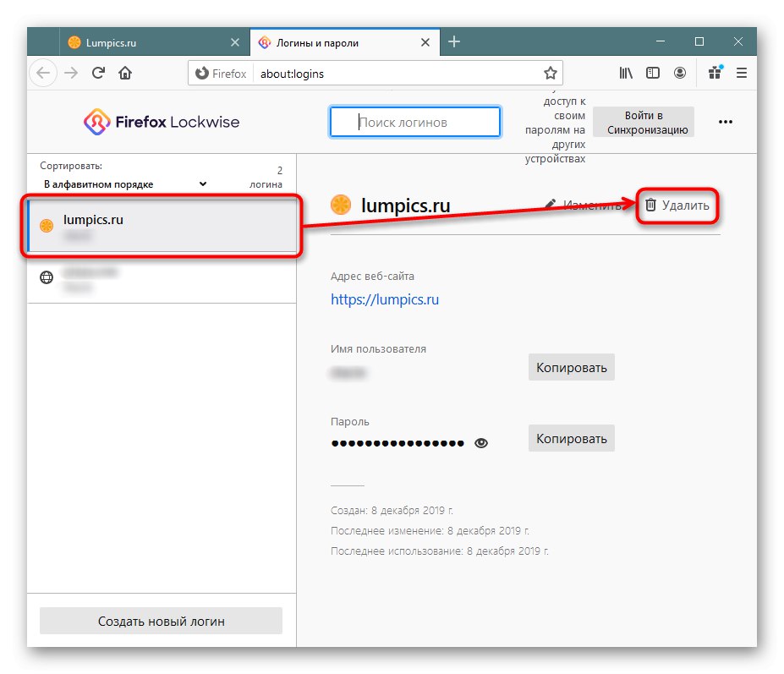784x674 pixels.
Task: Click Удалить to delete the login
Action: tap(677, 205)
